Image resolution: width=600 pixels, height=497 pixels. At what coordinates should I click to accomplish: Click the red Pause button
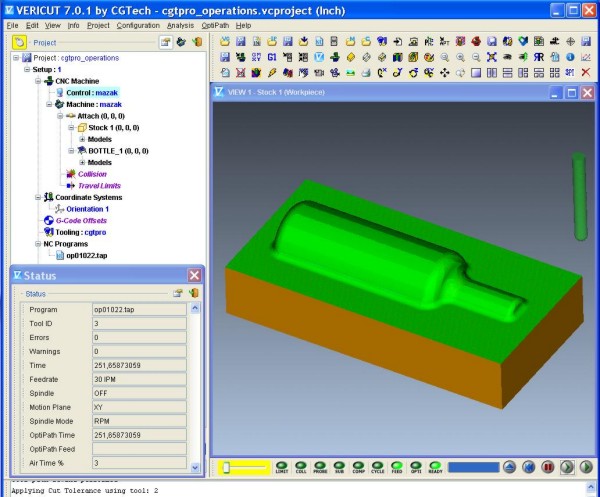[548, 467]
